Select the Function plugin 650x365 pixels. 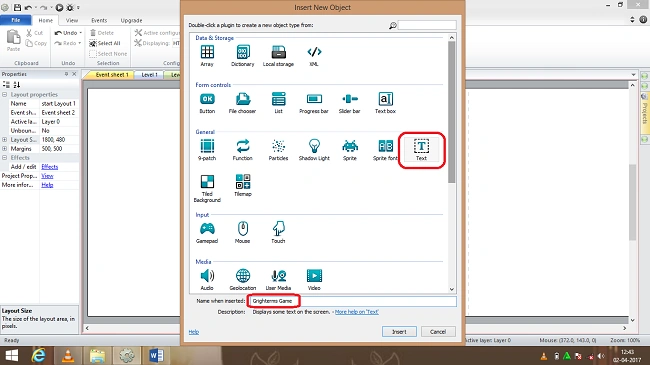coord(243,150)
